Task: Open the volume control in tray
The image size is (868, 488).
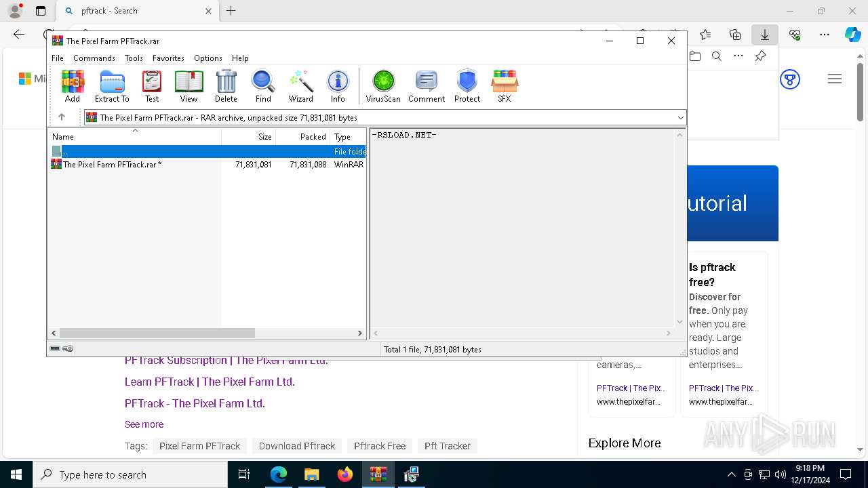Action: 780,474
